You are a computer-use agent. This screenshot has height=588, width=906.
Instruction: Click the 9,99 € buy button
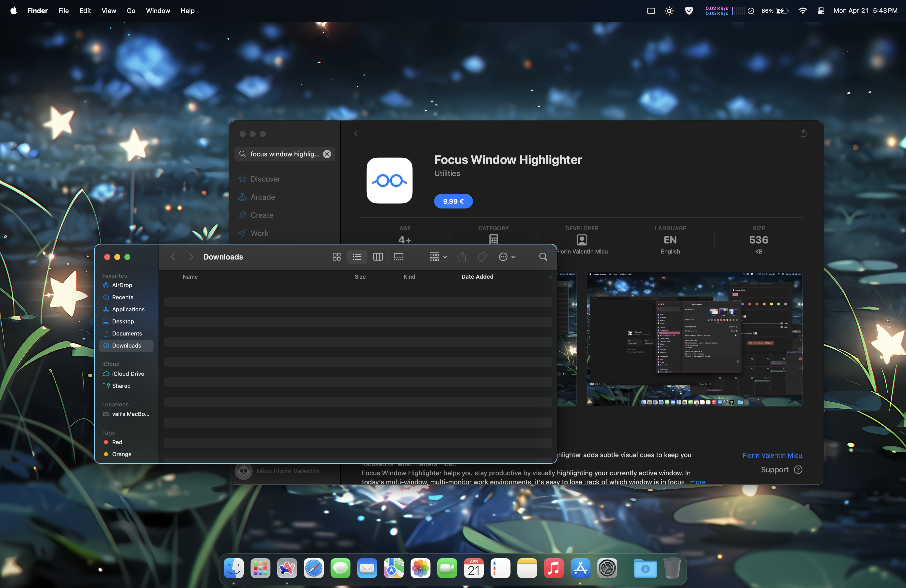453,202
